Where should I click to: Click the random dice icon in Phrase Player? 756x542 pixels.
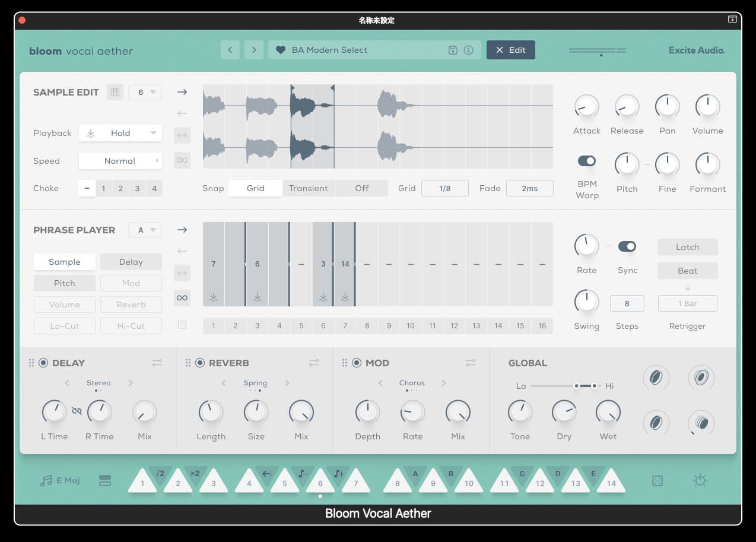point(182,325)
